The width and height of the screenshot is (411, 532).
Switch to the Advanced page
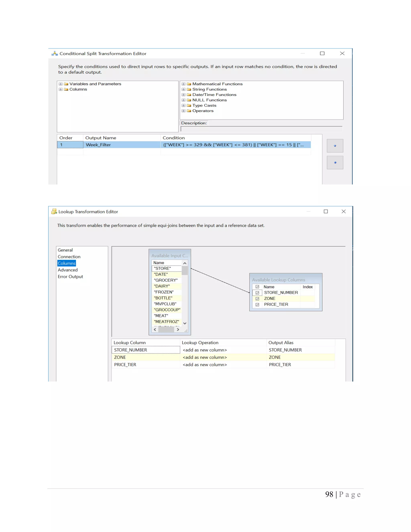coord(67,270)
